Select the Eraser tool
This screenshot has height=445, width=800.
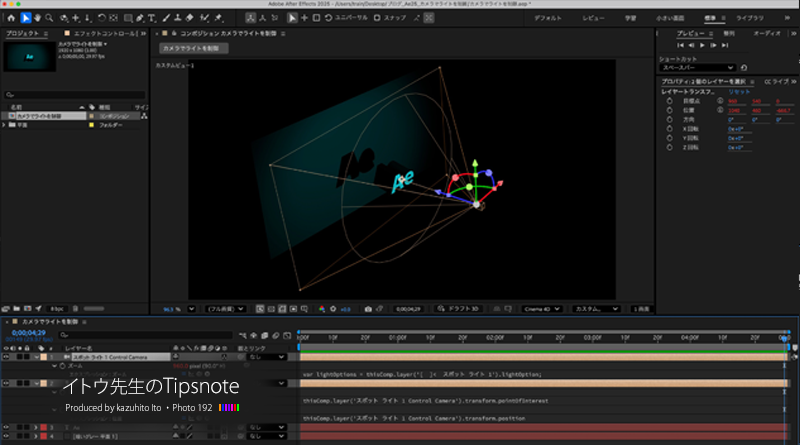[191, 18]
